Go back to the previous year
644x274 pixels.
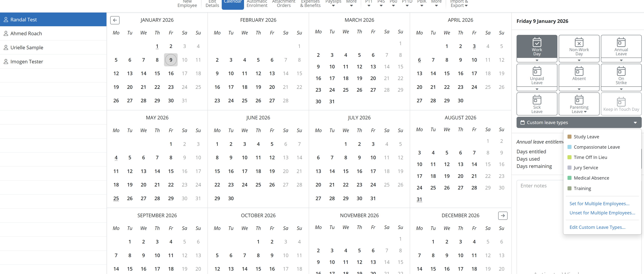click(115, 20)
